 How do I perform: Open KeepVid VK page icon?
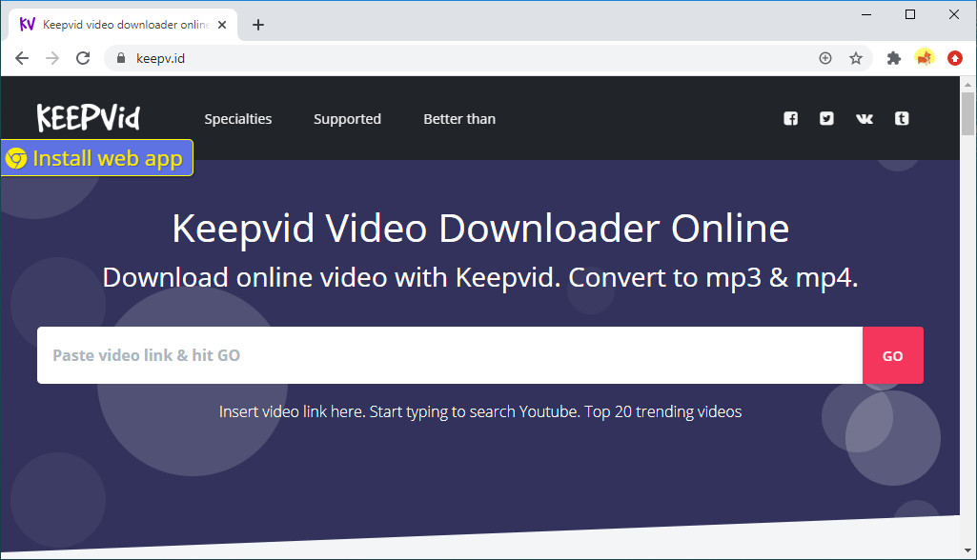coord(865,118)
